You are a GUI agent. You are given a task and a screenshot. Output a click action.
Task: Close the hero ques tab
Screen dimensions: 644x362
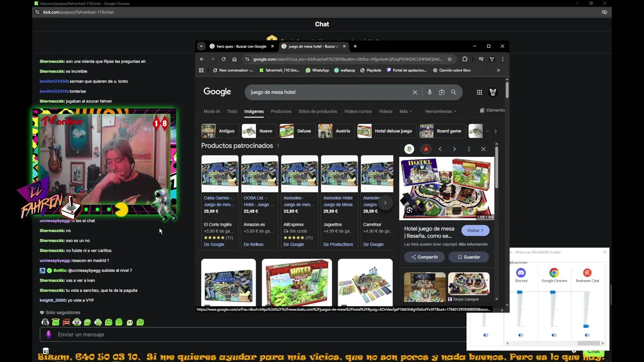point(273,46)
